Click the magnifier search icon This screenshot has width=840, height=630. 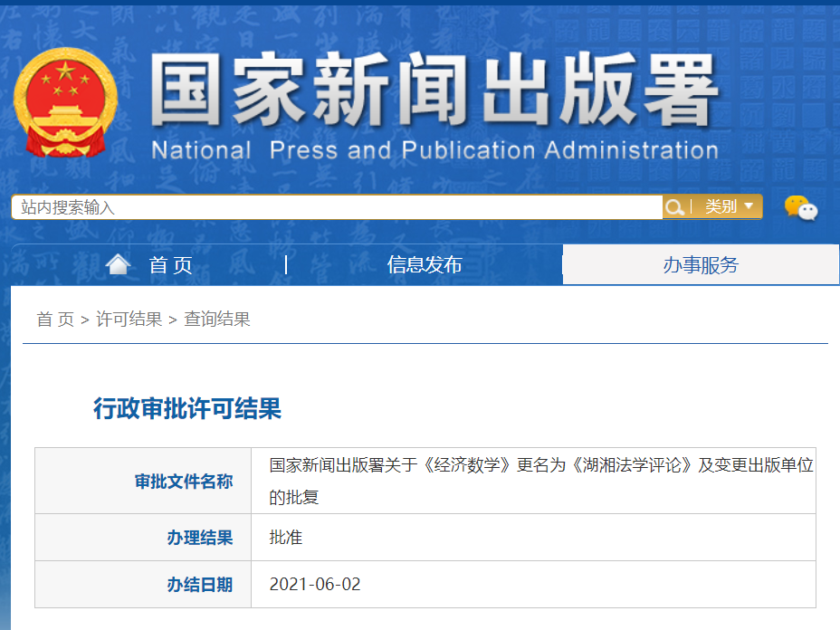pos(674,207)
